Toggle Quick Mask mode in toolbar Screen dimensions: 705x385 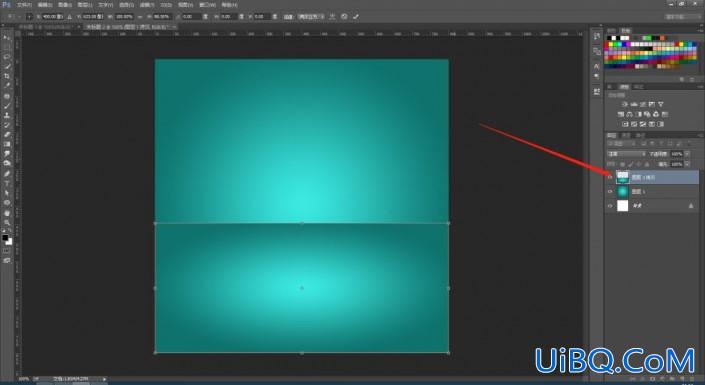(6, 251)
